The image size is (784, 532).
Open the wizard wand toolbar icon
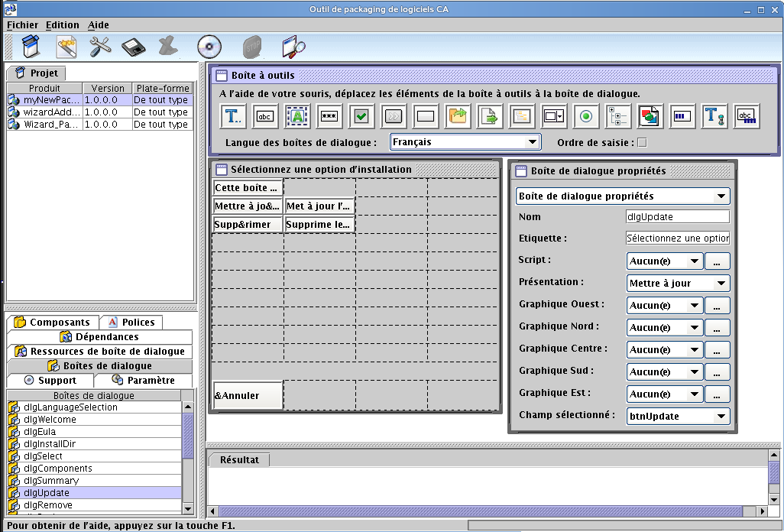click(x=66, y=47)
